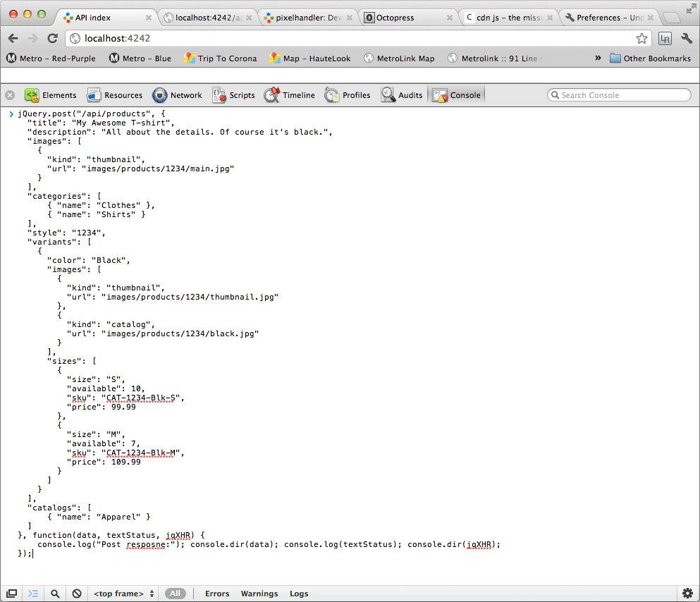Expand the jQuery.post console entry
Screen dimensions: 700x602
tap(12, 113)
